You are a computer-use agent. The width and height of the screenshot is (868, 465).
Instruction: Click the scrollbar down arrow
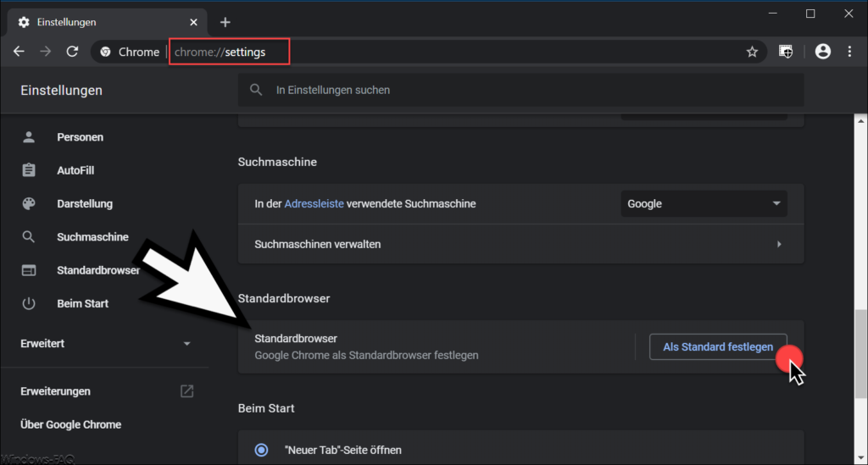pyautogui.click(x=861, y=458)
